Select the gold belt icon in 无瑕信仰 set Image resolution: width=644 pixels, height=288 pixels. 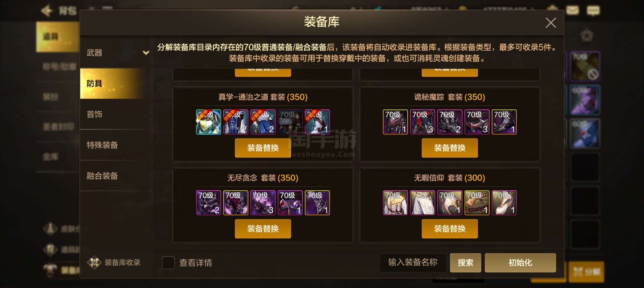pos(477,203)
